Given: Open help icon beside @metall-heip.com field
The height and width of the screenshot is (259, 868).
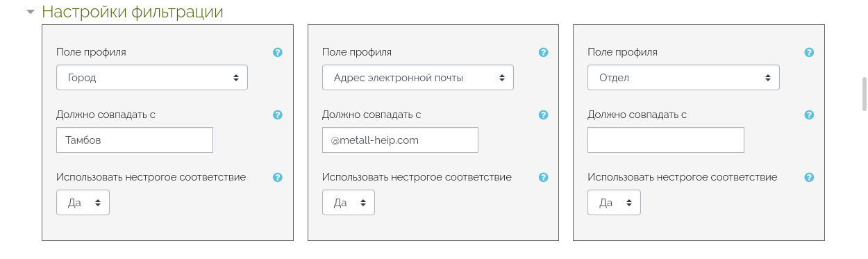Looking at the screenshot, I should (544, 115).
